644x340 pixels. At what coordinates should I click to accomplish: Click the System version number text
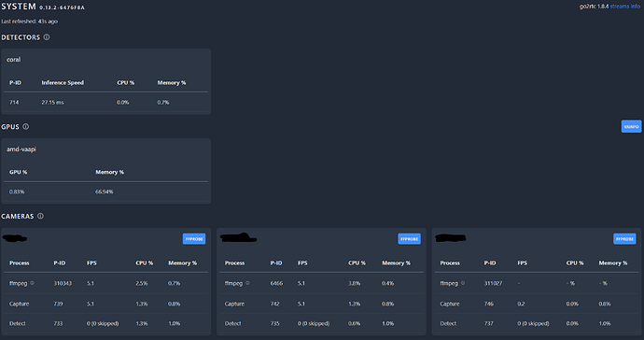[x=62, y=7]
